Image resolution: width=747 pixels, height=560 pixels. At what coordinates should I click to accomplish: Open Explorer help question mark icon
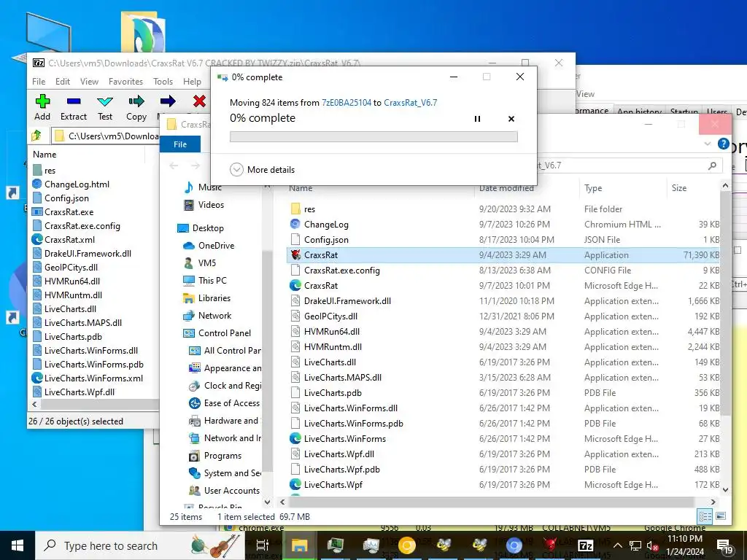tap(723, 144)
